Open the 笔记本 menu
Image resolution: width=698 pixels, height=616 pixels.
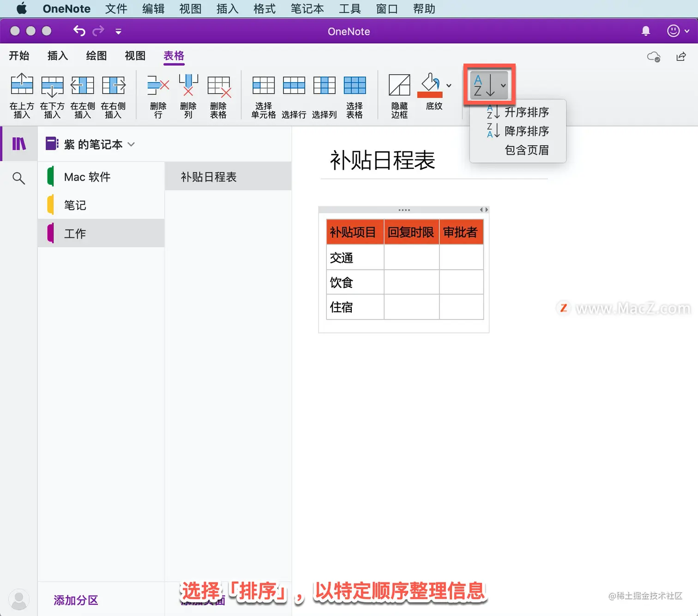click(x=307, y=9)
